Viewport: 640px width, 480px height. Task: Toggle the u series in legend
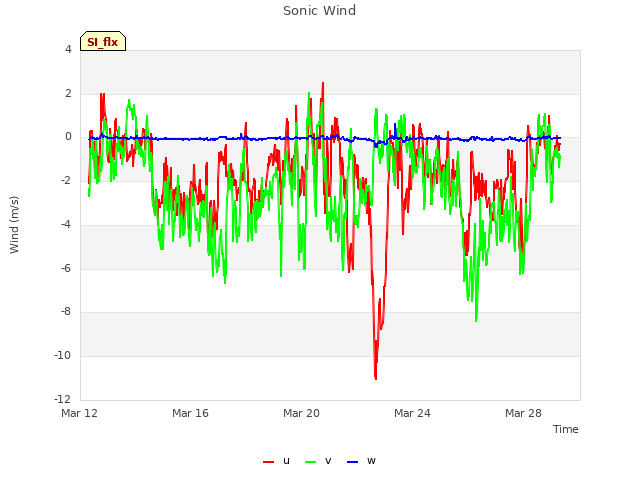click(276, 461)
